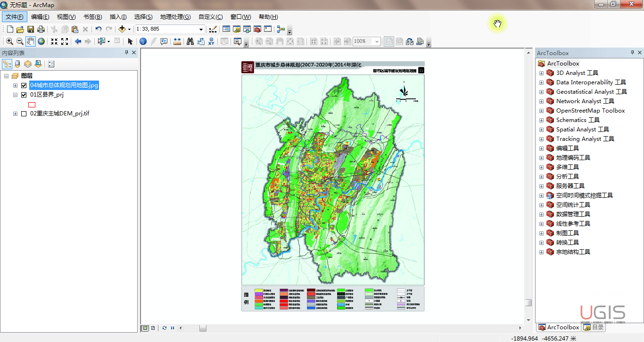
Task: Open the red symbol of 01区县界_prj
Action: [32, 105]
